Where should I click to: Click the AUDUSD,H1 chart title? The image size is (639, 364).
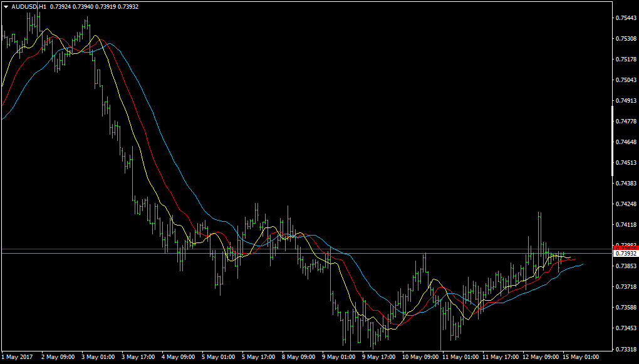[29, 7]
